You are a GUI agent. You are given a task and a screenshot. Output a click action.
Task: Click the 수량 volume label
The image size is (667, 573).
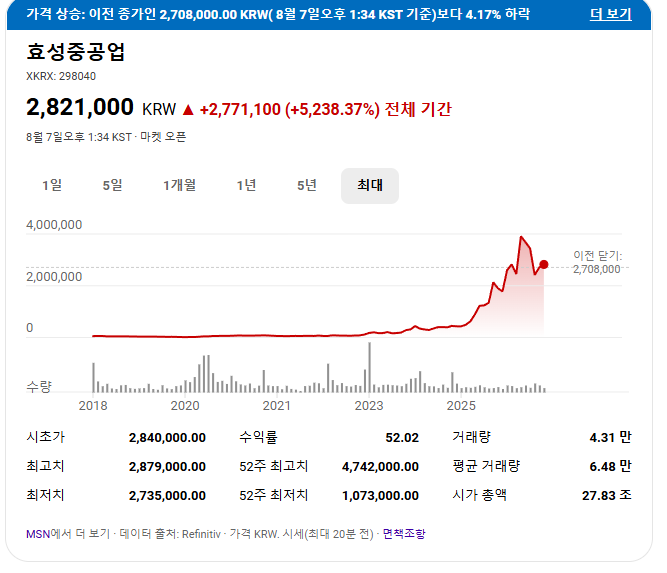click(39, 387)
